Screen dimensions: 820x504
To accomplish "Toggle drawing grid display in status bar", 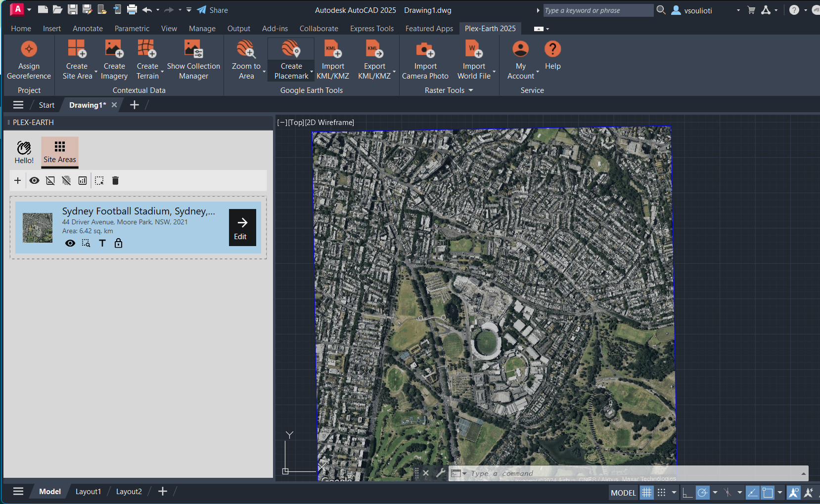I will point(646,493).
